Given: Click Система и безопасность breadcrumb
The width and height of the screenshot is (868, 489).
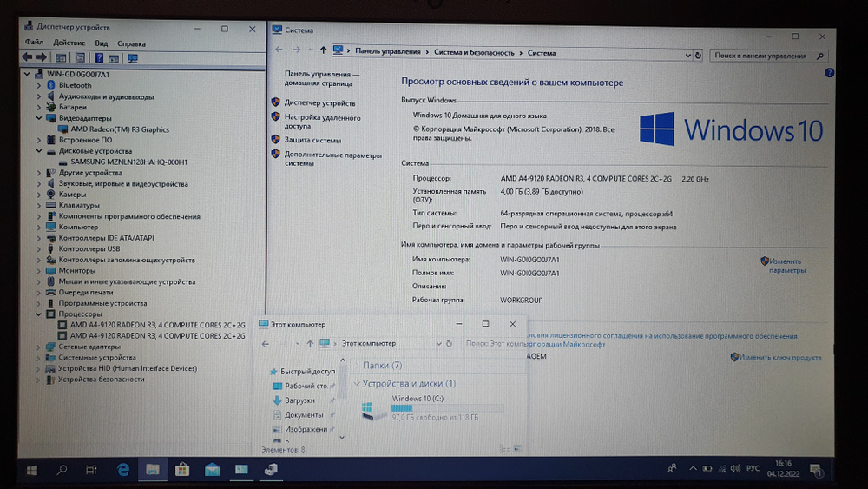Looking at the screenshot, I should coord(474,53).
